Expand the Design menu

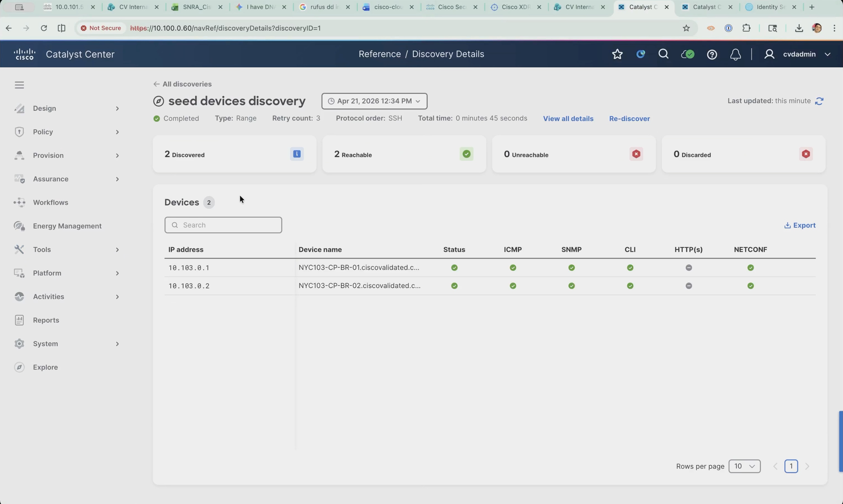click(67, 108)
